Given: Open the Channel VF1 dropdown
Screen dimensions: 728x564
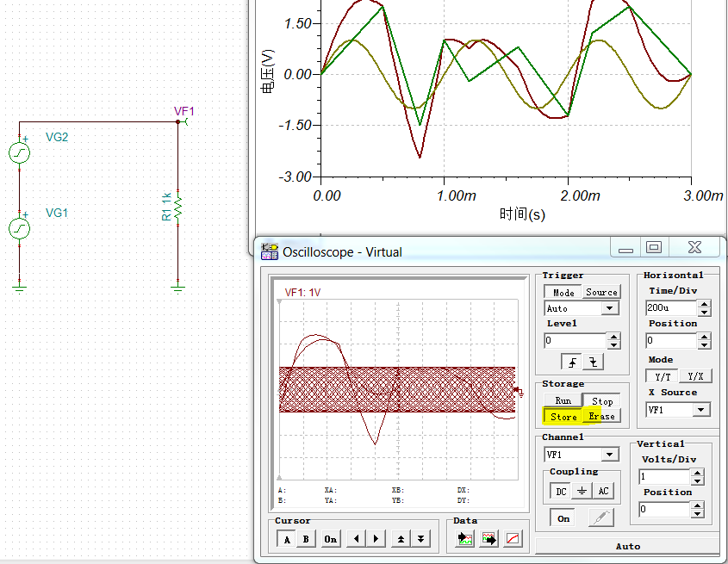Looking at the screenshot, I should pyautogui.click(x=610, y=454).
